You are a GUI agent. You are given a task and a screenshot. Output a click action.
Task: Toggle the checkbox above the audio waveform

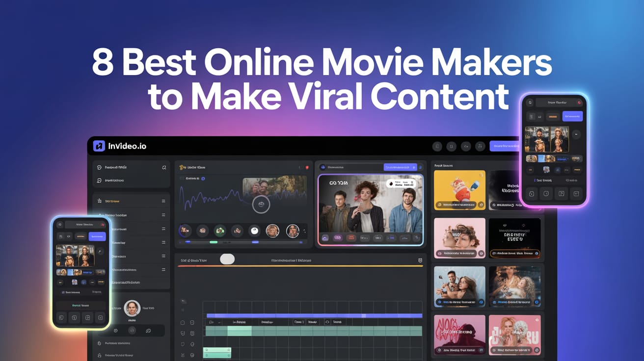182,179
